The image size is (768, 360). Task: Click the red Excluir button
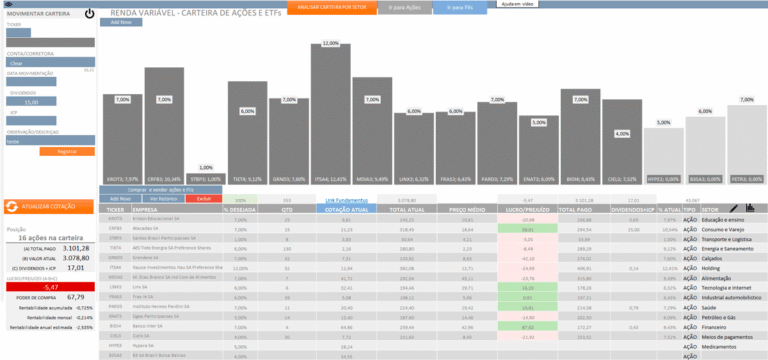point(204,199)
